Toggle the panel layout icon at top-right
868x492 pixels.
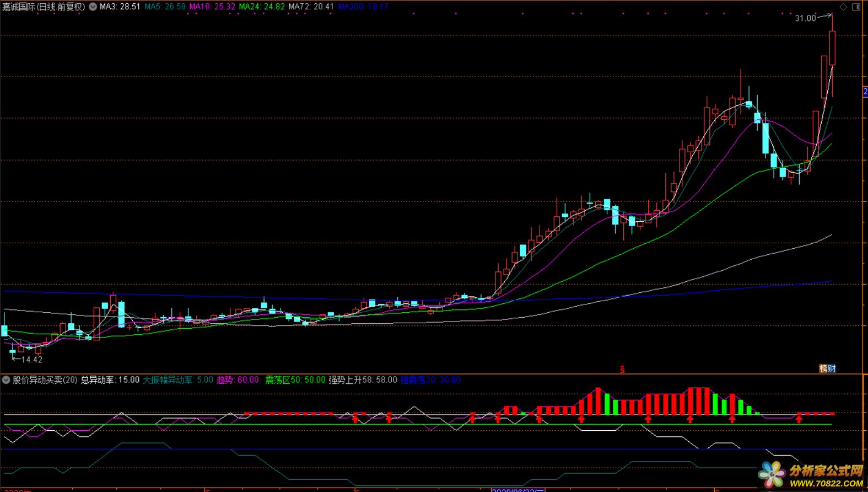tap(856, 7)
